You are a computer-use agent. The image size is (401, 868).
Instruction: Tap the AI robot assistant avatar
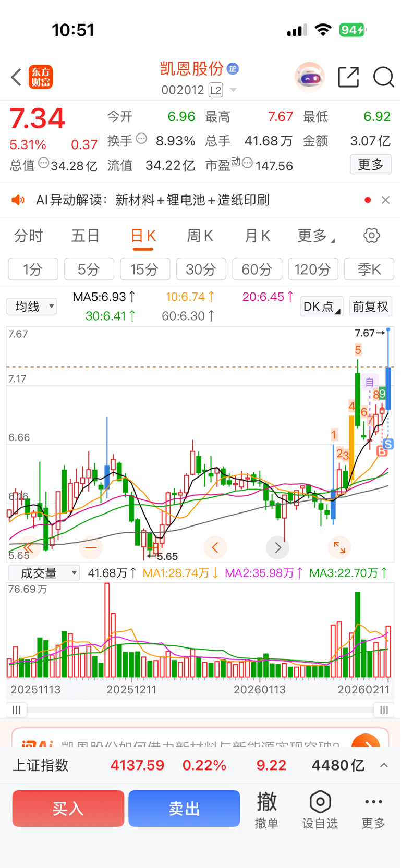point(310,77)
